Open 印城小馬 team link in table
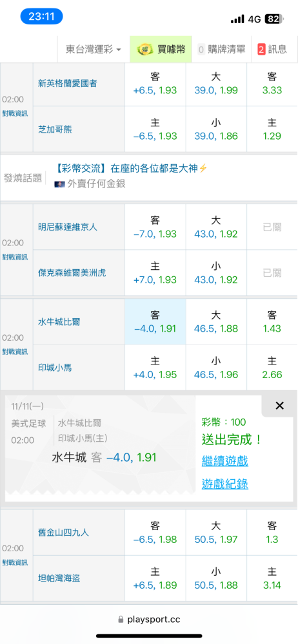298x644 pixels. point(55,368)
